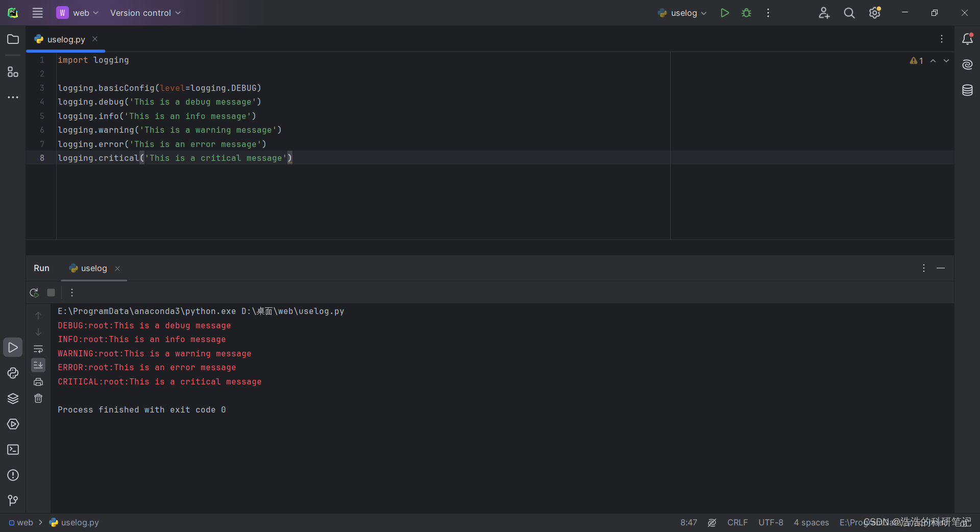Screen dimensions: 980x532
Task: Click line number 5 in gutter
Action: tap(42, 116)
